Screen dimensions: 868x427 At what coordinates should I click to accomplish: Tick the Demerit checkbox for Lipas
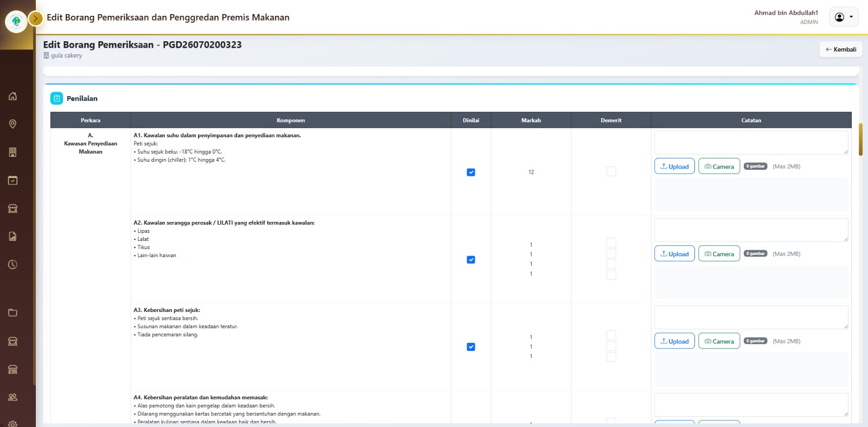click(x=611, y=243)
